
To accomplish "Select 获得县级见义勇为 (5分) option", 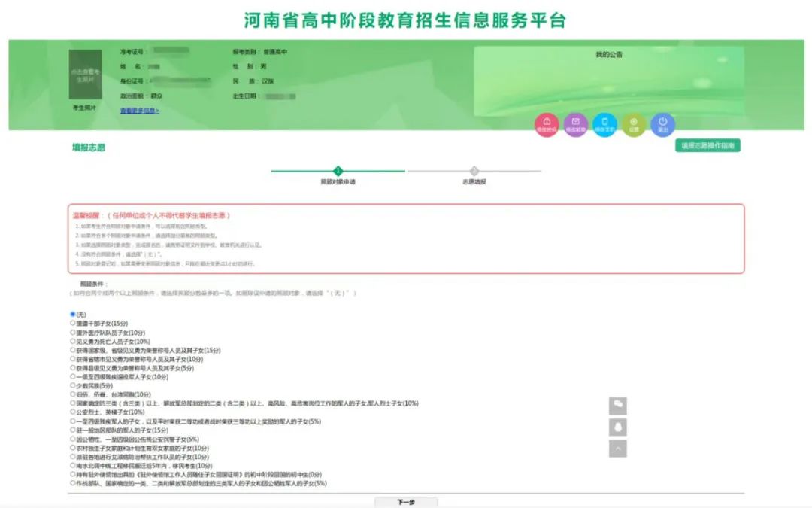I will click(x=73, y=367).
